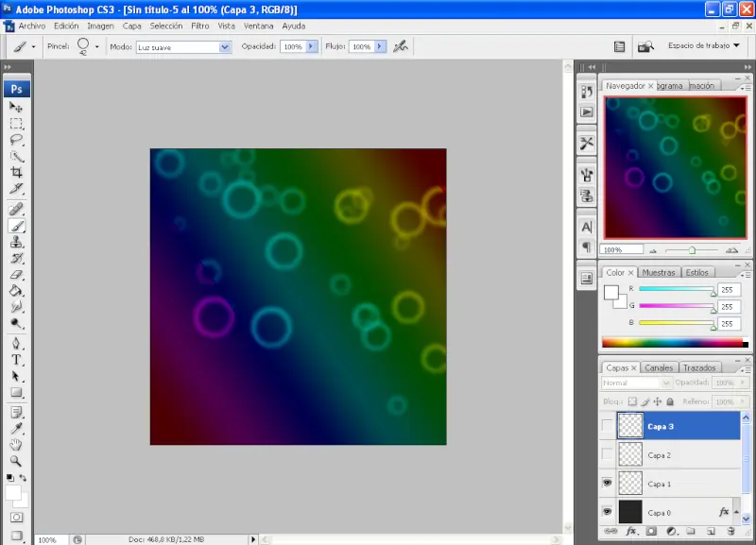Select the Crop tool

coord(16,173)
